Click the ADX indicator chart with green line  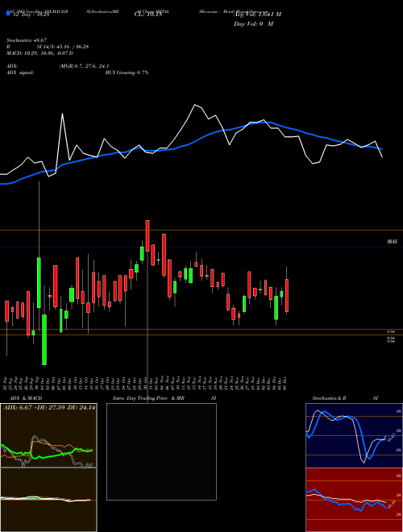click(x=48, y=435)
